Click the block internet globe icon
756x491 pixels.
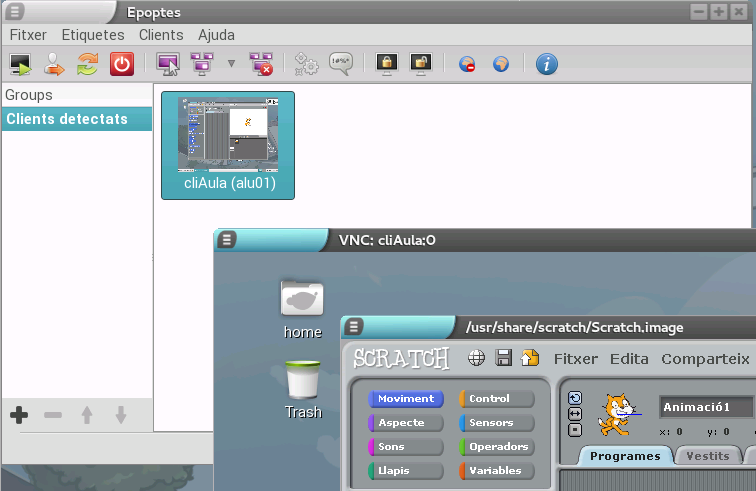point(467,65)
